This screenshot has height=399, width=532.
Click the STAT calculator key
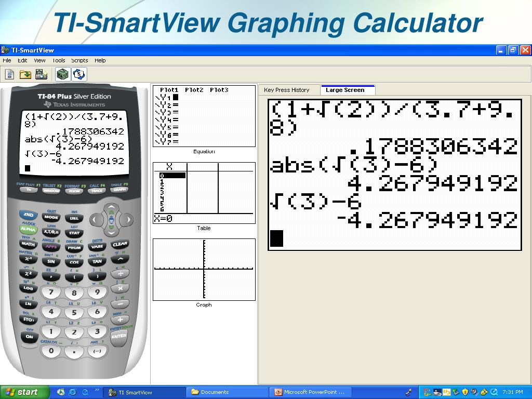point(74,233)
